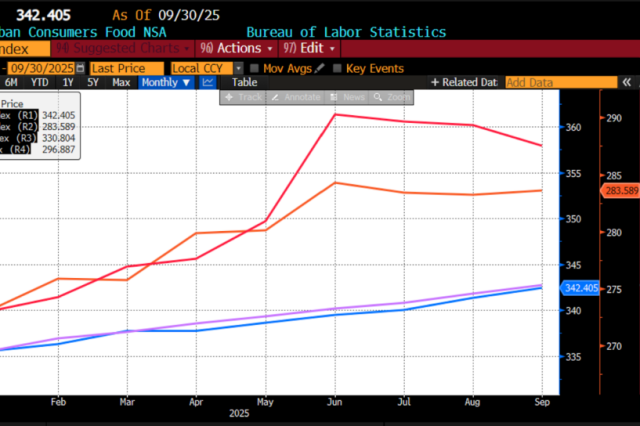This screenshot has width=640, height=426.
Task: Click the line chart type icon
Action: point(208,83)
